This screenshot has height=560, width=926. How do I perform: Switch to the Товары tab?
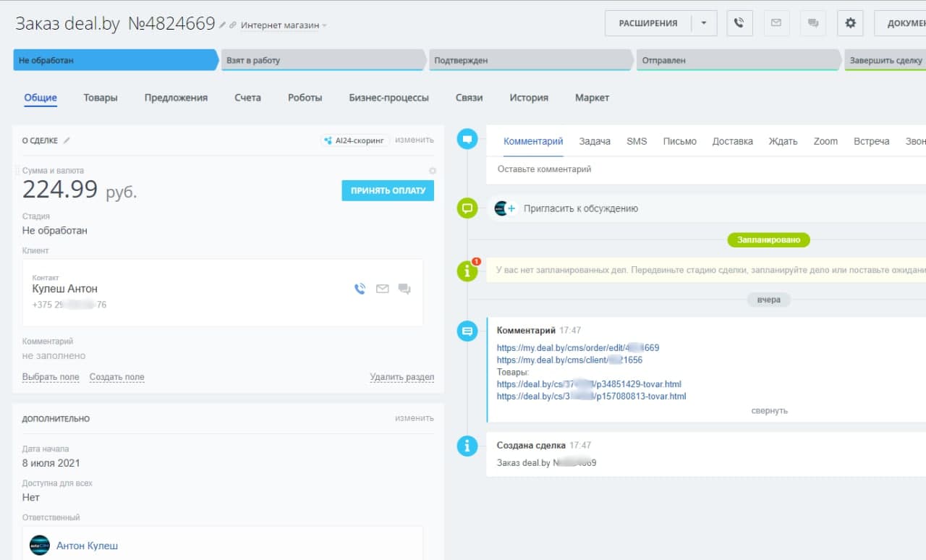100,98
